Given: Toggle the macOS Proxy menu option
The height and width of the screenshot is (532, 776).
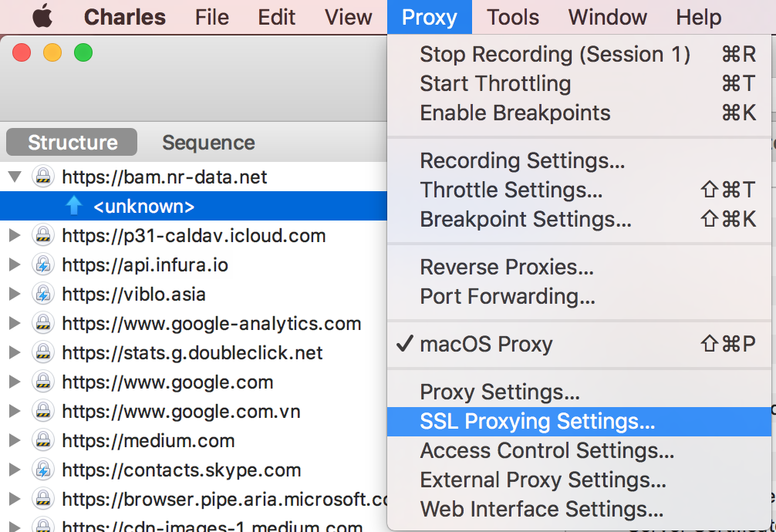Looking at the screenshot, I should [486, 345].
